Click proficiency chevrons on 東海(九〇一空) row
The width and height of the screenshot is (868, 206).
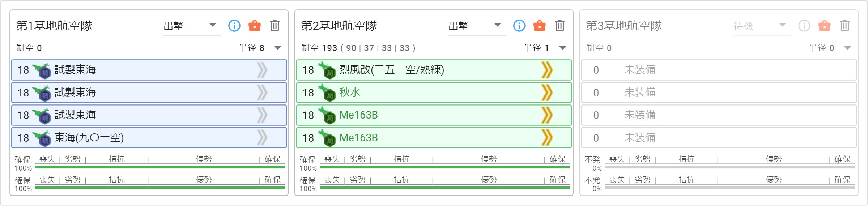click(x=262, y=138)
